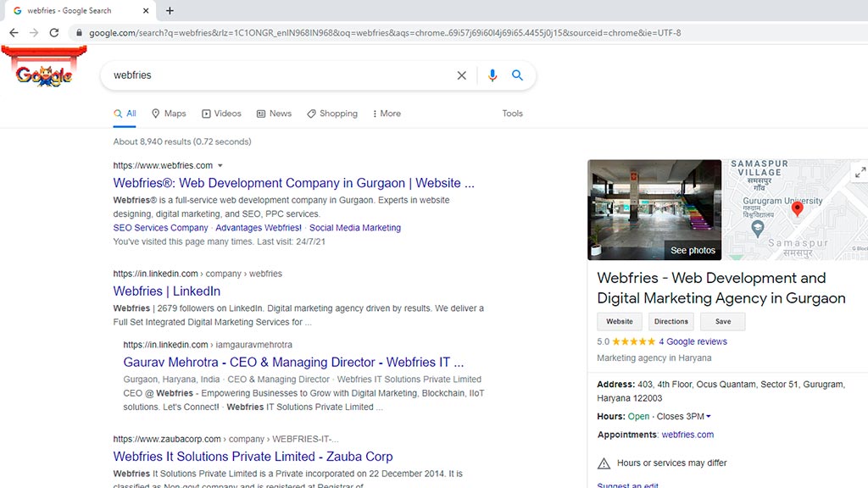Viewport: 868px width, 488px height.
Task: Open the More search options menu
Action: (x=387, y=114)
